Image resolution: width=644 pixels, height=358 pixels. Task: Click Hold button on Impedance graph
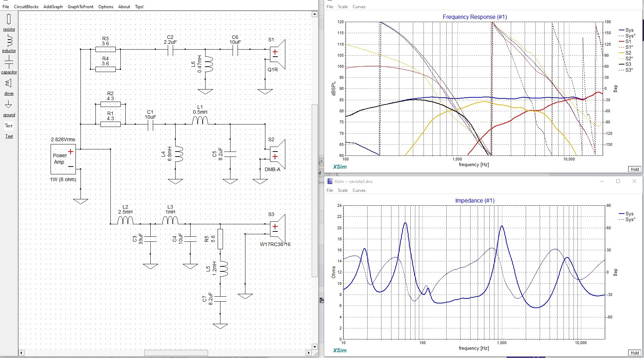(635, 353)
